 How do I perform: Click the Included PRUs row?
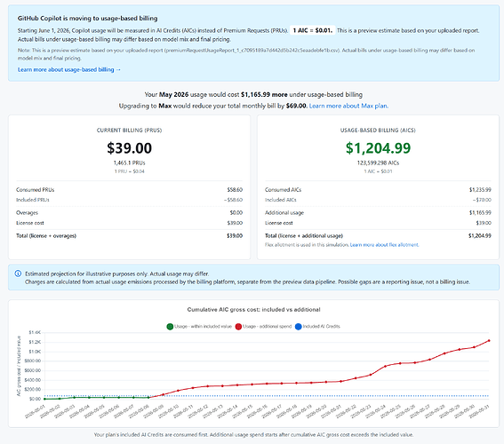coord(129,200)
